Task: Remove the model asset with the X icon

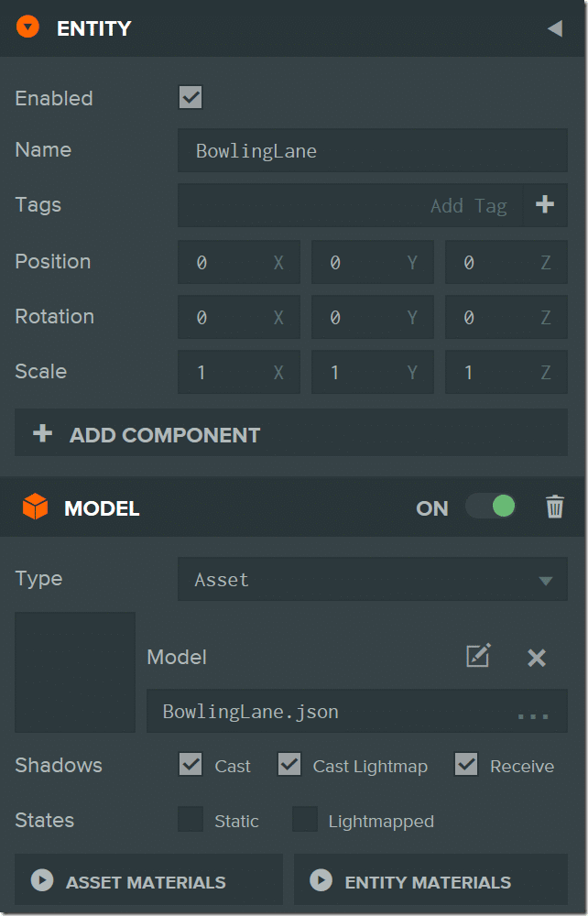Action: (x=537, y=658)
